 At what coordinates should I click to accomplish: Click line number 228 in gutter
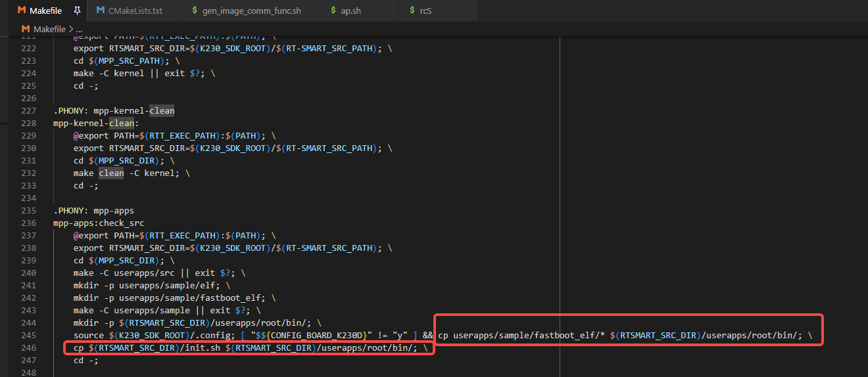click(29, 123)
